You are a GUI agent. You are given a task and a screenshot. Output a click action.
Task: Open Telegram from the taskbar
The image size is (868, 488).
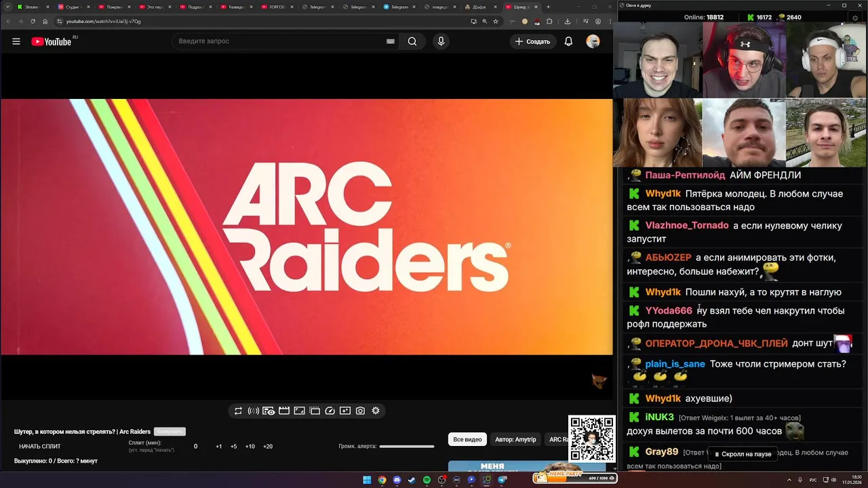tap(502, 480)
